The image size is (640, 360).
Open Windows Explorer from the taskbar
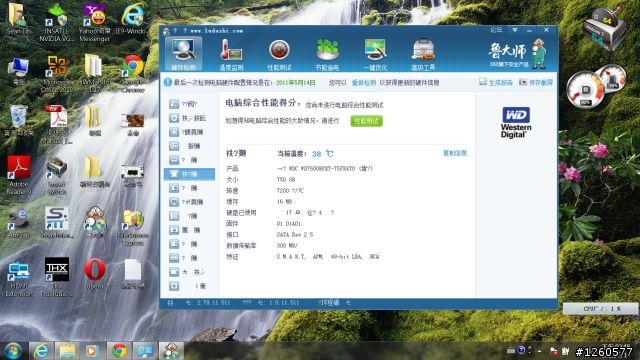click(x=67, y=351)
